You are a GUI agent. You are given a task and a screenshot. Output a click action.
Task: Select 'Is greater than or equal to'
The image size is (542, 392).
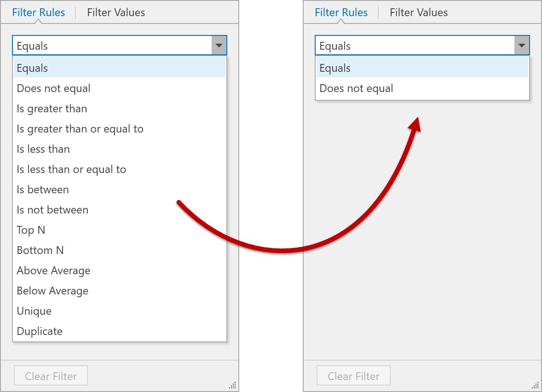pos(80,129)
